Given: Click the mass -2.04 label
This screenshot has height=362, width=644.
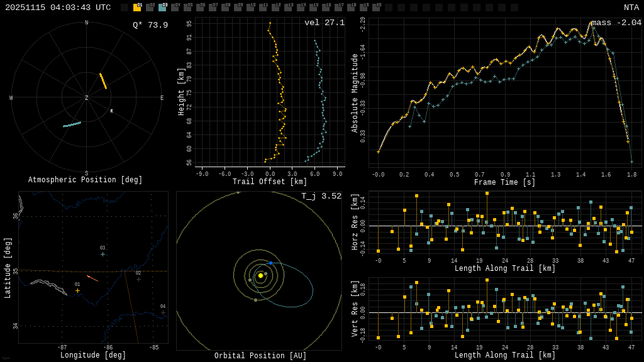Looking at the screenshot, I should (616, 23).
